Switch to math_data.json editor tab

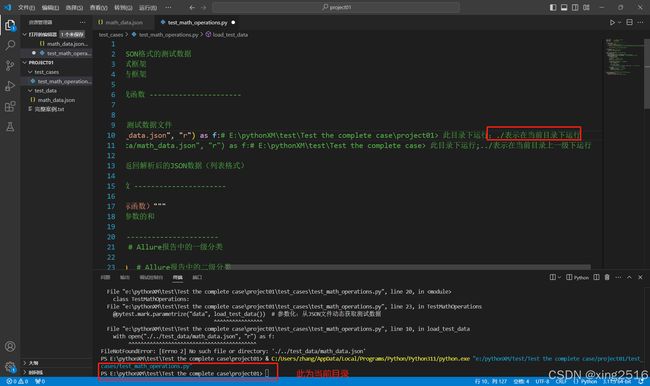[124, 22]
